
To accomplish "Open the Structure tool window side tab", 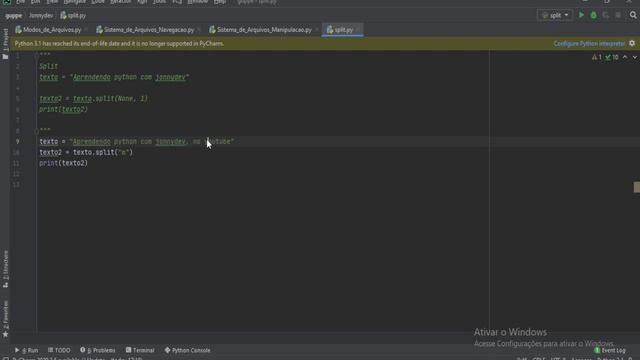I will coord(5,269).
